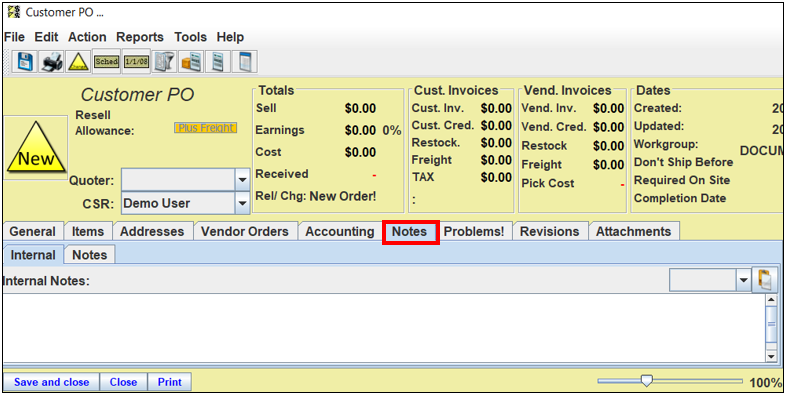The image size is (787, 396).
Task: Click the CSR field showing Demo User
Action: tap(179, 203)
